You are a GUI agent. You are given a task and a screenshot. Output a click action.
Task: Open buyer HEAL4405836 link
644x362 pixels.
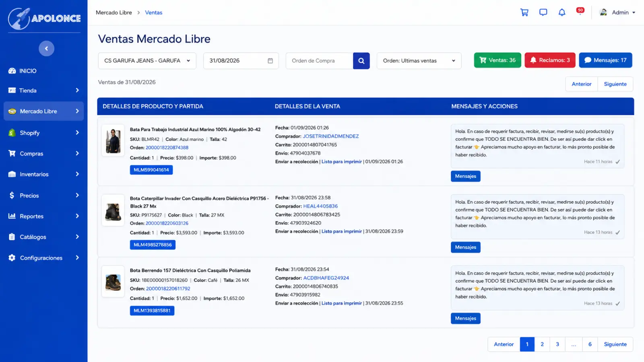point(320,206)
